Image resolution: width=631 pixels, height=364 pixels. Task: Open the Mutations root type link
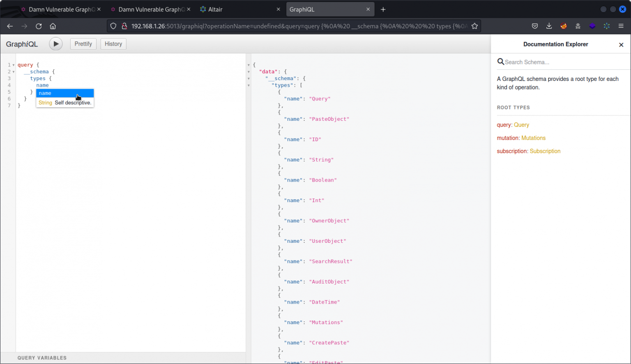[533, 138]
